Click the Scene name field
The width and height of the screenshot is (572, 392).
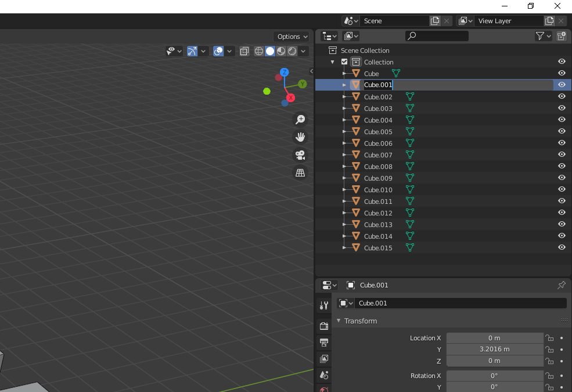pos(395,21)
